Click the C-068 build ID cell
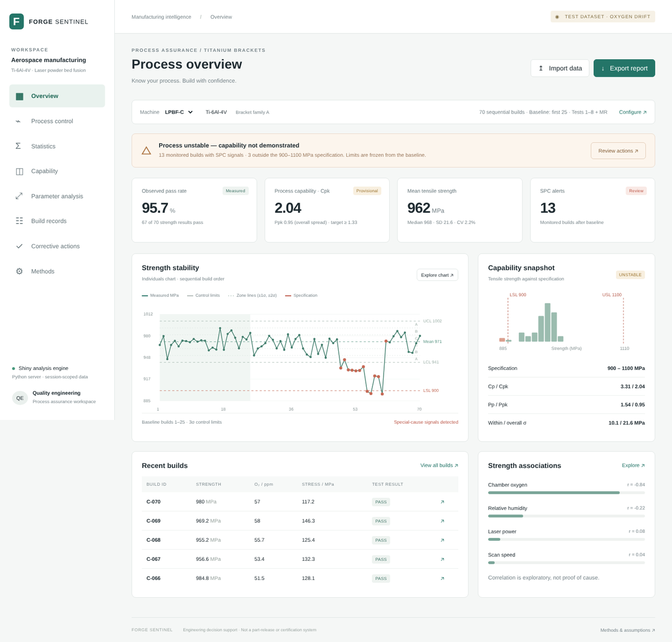The width and height of the screenshot is (672, 642). (153, 540)
